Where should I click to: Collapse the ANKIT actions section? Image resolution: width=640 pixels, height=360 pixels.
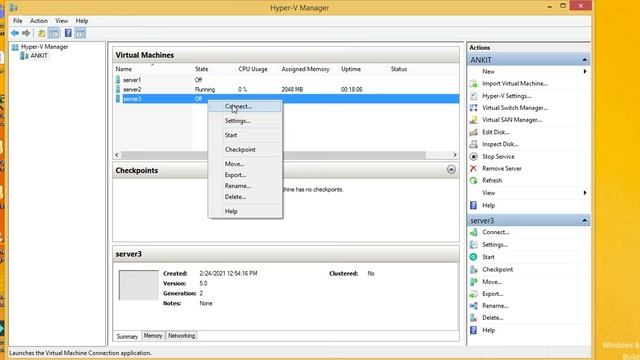pos(584,60)
